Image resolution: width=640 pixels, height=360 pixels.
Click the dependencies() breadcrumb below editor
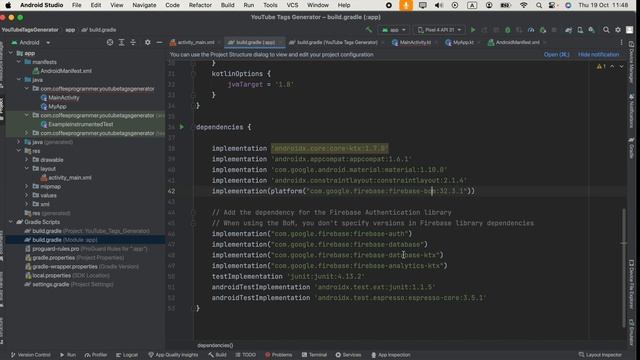(x=215, y=345)
